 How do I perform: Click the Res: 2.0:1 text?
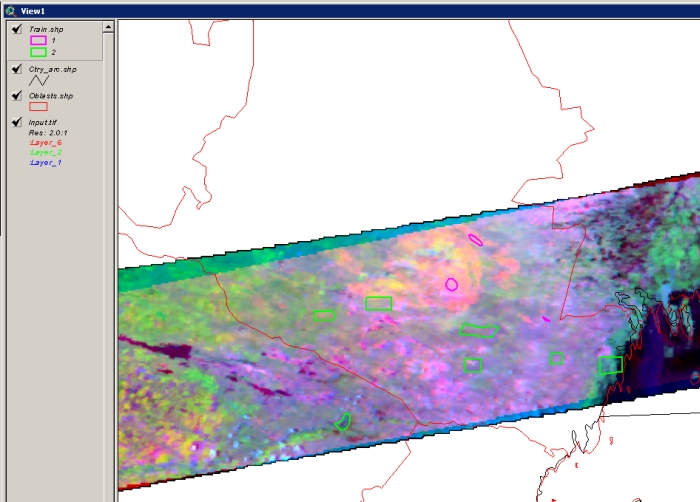[48, 133]
